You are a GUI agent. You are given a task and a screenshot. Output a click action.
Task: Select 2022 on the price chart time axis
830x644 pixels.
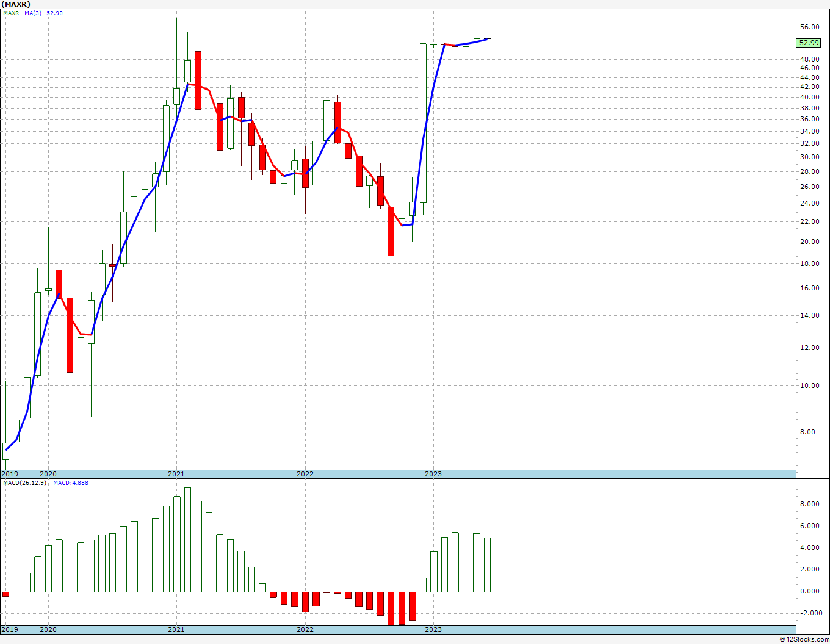[x=305, y=474]
